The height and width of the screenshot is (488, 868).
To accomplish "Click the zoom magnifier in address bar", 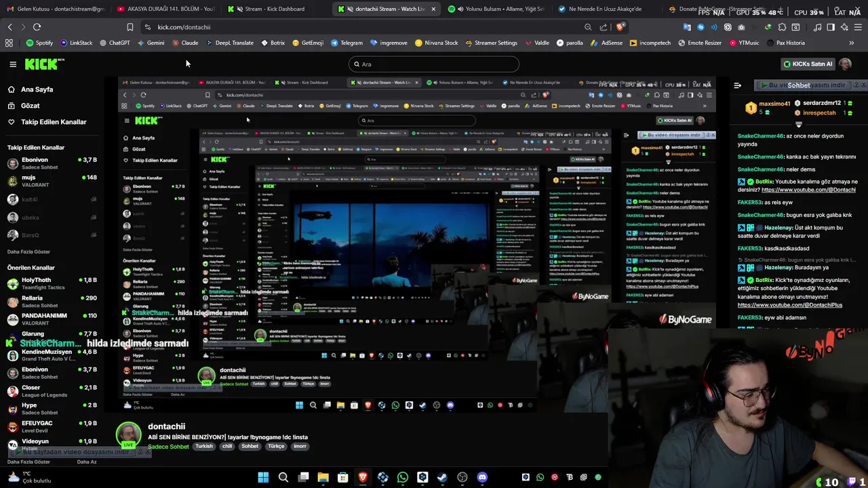I will tap(588, 27).
